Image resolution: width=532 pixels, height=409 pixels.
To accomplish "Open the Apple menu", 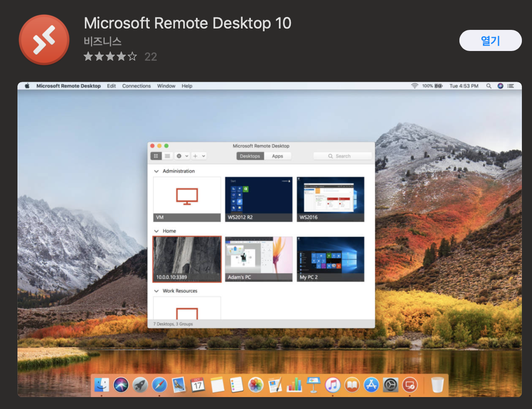I will click(27, 86).
